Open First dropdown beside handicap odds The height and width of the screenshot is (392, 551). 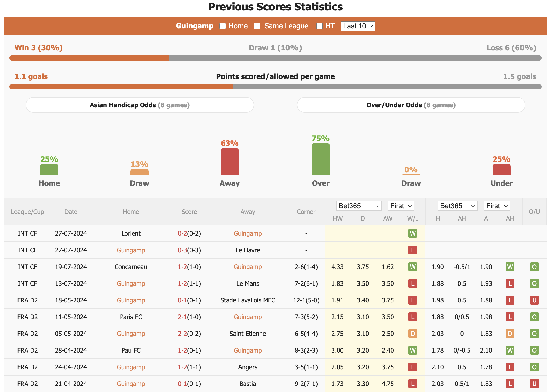pyautogui.click(x=497, y=206)
